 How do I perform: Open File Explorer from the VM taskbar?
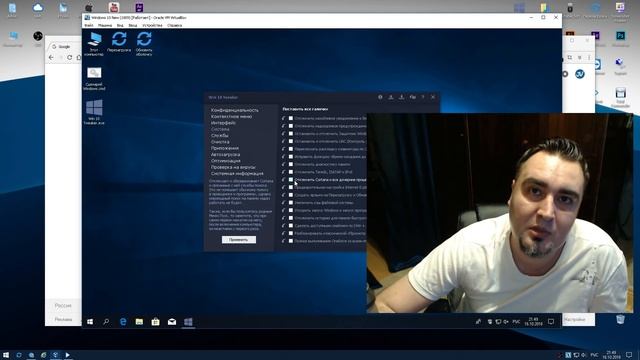(x=139, y=322)
